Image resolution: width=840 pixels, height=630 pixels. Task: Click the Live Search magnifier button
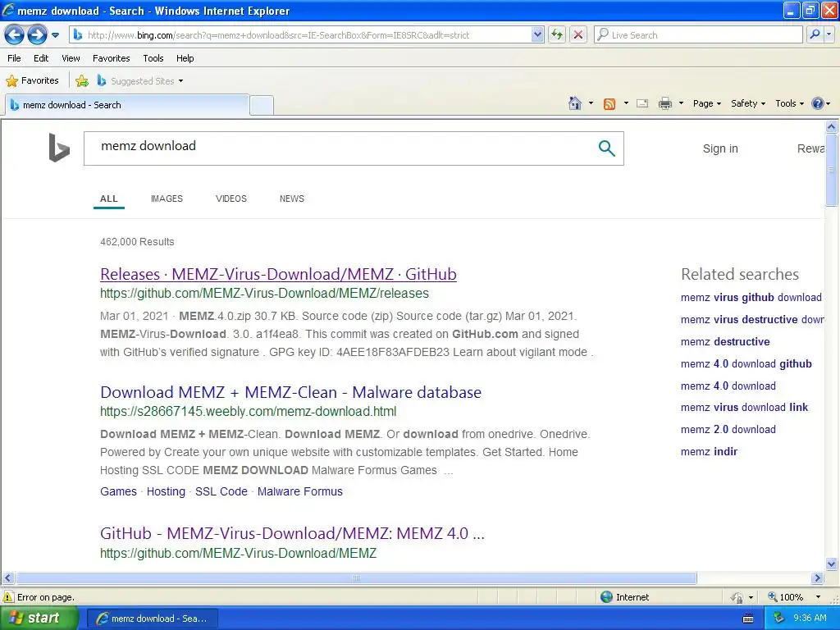(x=815, y=34)
